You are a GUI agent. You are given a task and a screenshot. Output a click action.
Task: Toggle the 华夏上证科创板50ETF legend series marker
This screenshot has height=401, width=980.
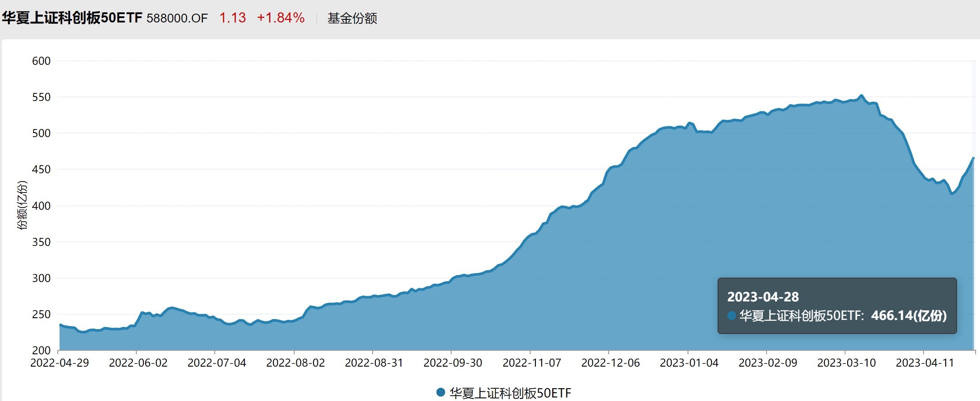[x=440, y=392]
